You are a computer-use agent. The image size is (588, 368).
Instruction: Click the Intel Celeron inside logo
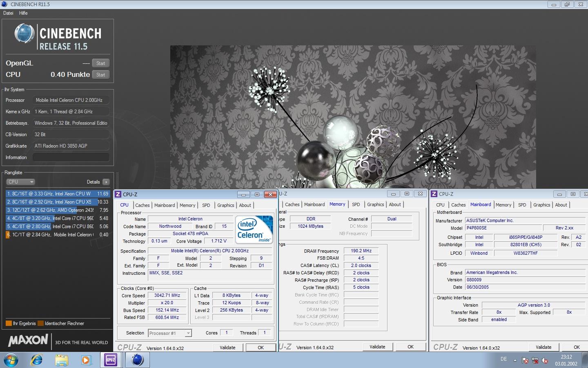pos(255,229)
